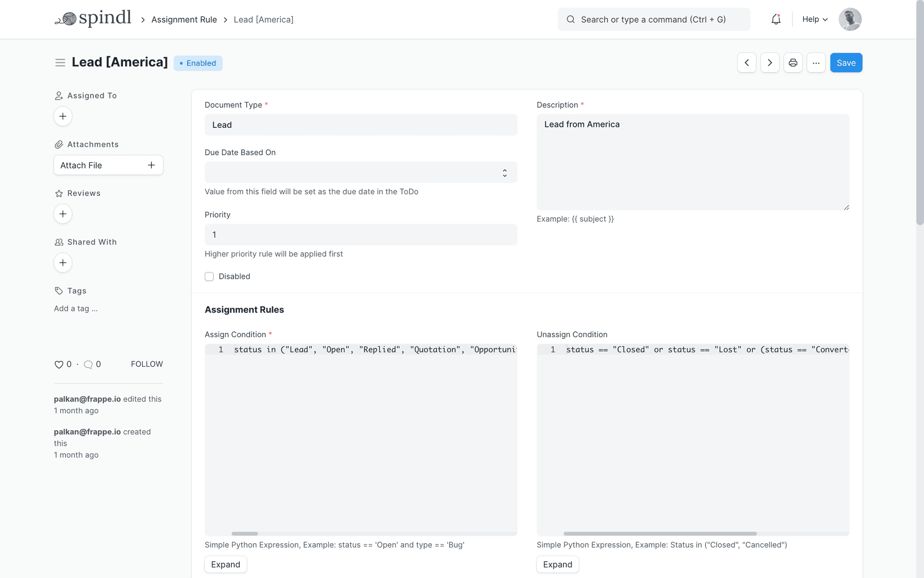Click the spindl logo in the header

click(93, 18)
